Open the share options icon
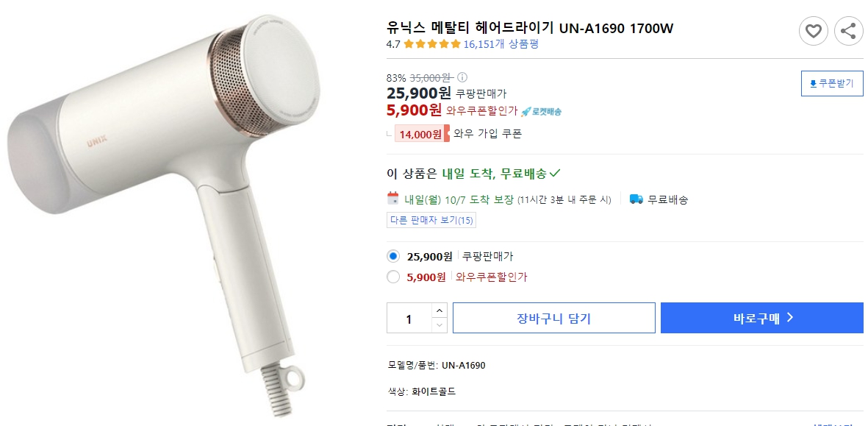The width and height of the screenshot is (868, 426). pos(848,31)
